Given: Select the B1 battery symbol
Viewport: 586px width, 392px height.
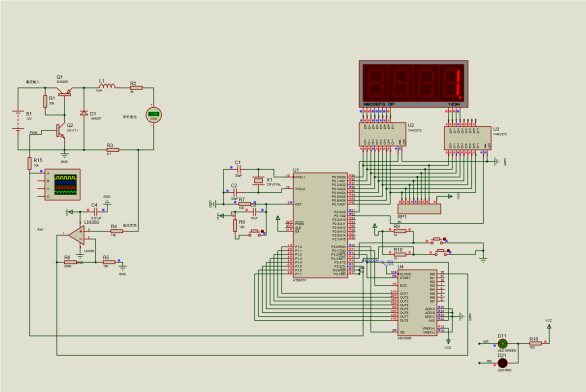Looking at the screenshot, I should [x=18, y=120].
